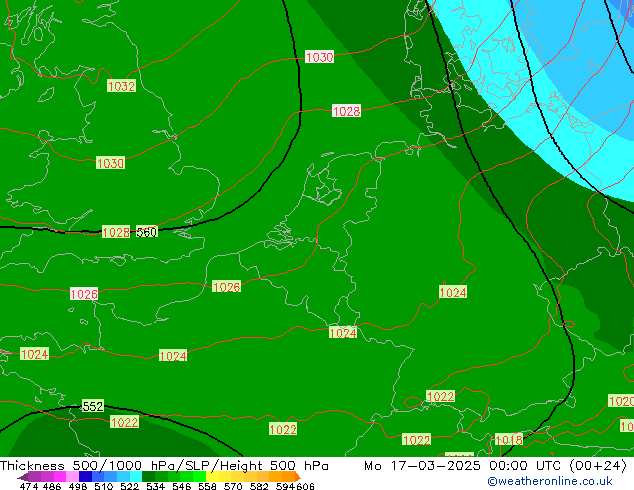
Task: Click the 1020 isobar label
Action: pos(620,401)
